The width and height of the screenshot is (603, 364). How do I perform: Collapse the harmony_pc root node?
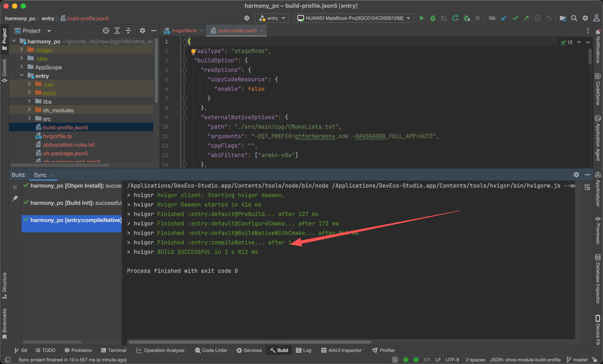(x=14, y=41)
